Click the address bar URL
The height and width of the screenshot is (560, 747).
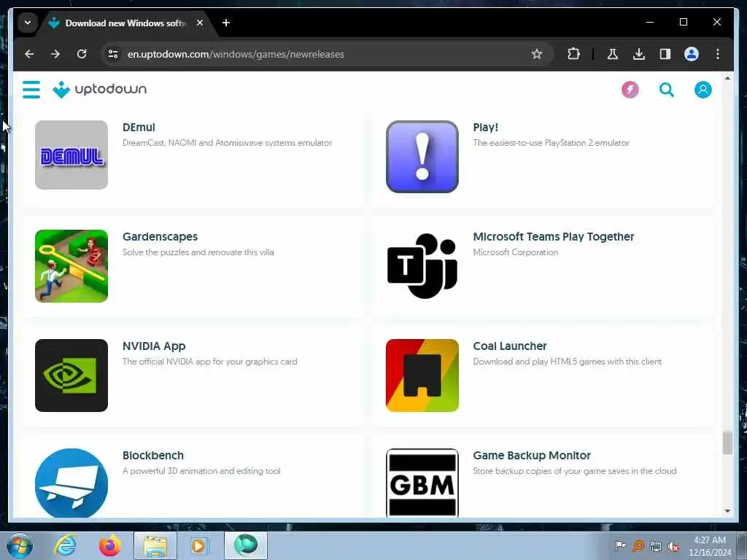236,54
